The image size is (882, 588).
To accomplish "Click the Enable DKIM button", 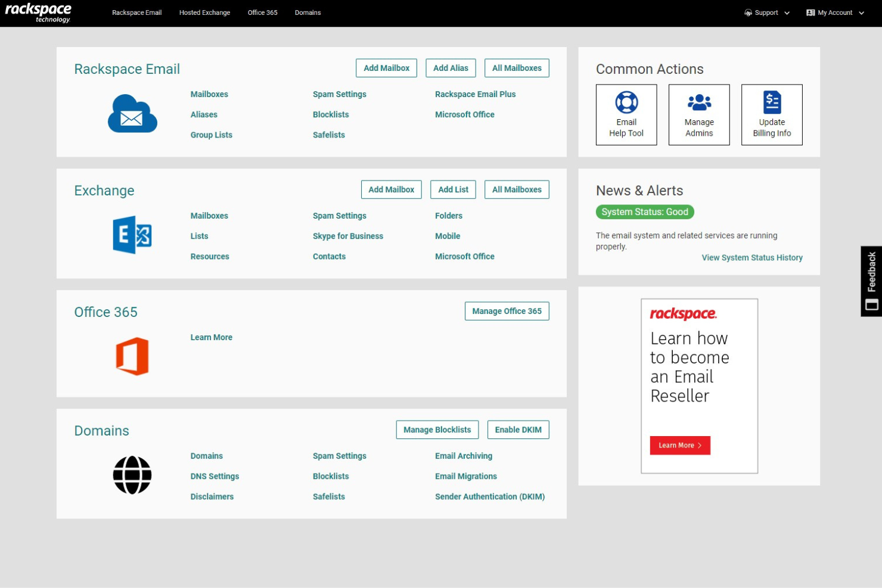I will tap(518, 430).
